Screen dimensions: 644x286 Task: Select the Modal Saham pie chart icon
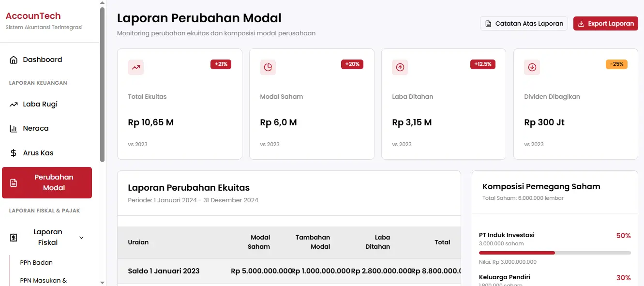(268, 67)
